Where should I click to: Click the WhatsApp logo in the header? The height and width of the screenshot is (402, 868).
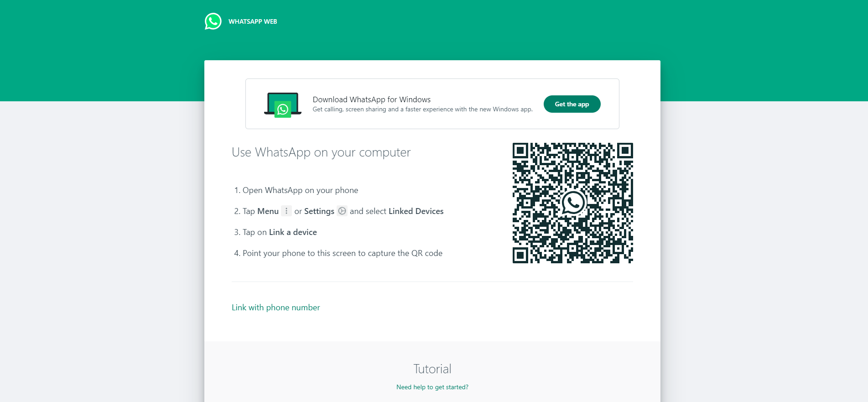click(213, 21)
